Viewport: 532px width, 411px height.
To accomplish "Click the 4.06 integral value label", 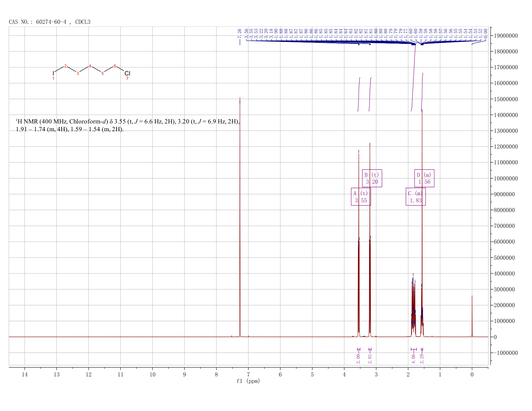I will [x=413, y=358].
